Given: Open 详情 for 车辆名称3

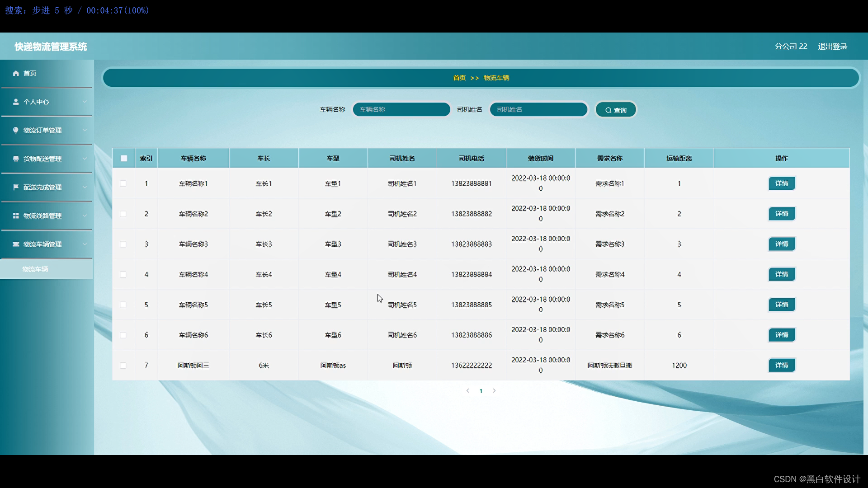Looking at the screenshot, I should pos(782,244).
